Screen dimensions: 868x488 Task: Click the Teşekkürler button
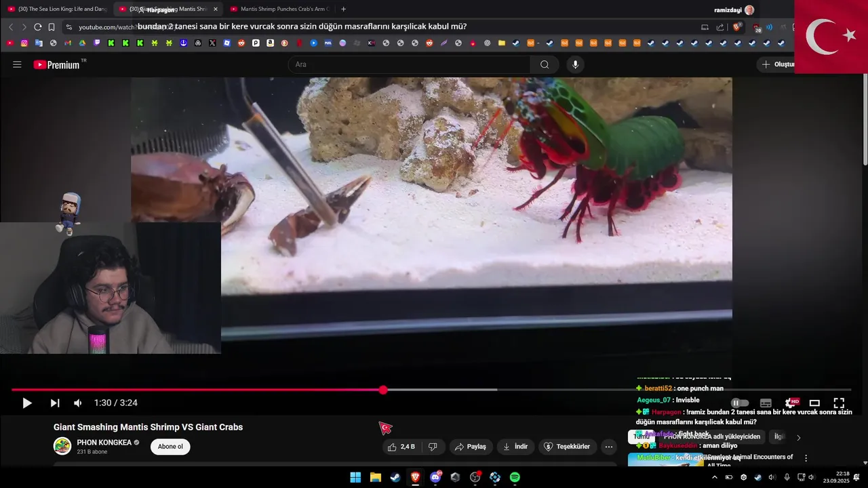pyautogui.click(x=568, y=447)
